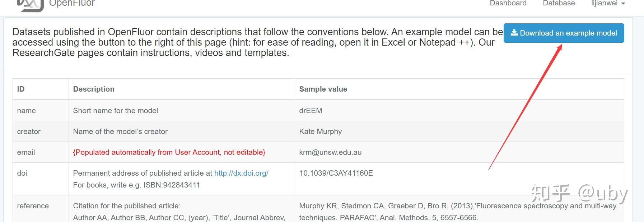Click the DOI value 10.1039/C3AY41160E
644x222 pixels.
click(x=336, y=173)
